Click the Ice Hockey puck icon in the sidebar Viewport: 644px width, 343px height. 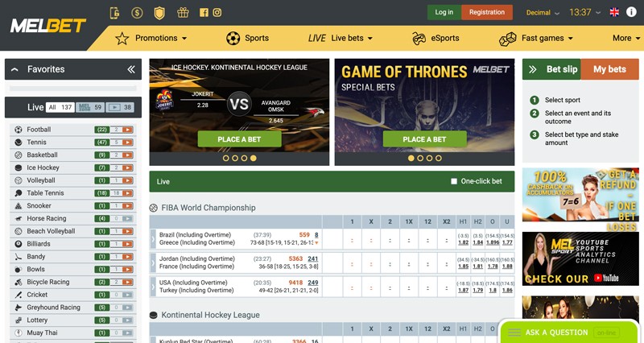pos(18,167)
